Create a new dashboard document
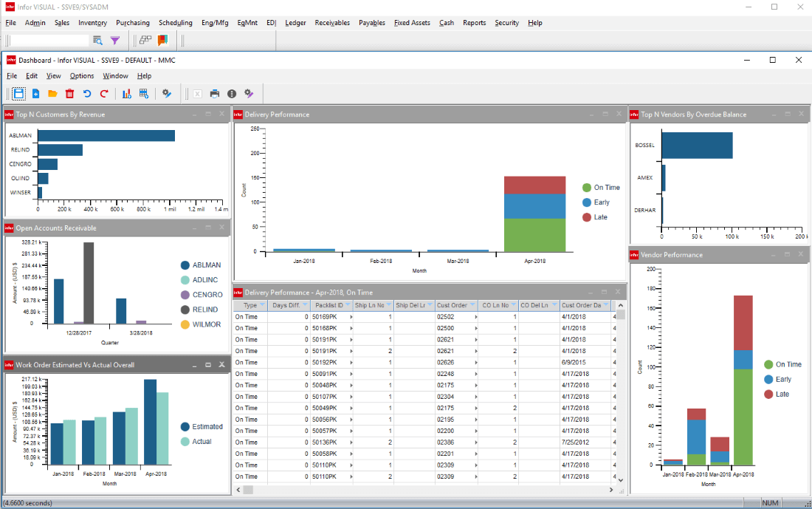812x509 pixels. coord(35,94)
